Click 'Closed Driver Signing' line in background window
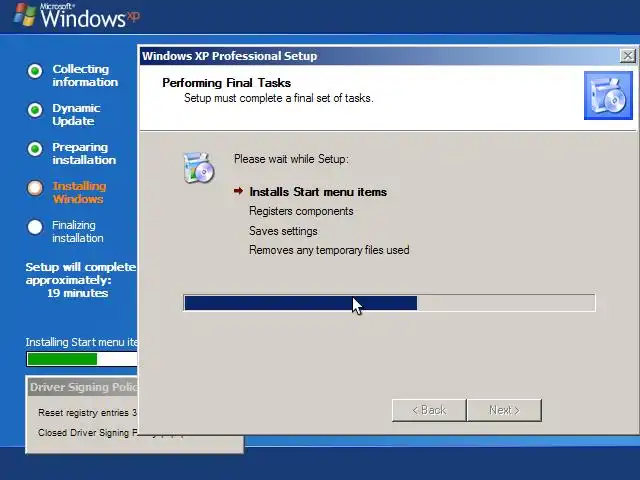Screen dimensions: 640x480 [x=88, y=432]
